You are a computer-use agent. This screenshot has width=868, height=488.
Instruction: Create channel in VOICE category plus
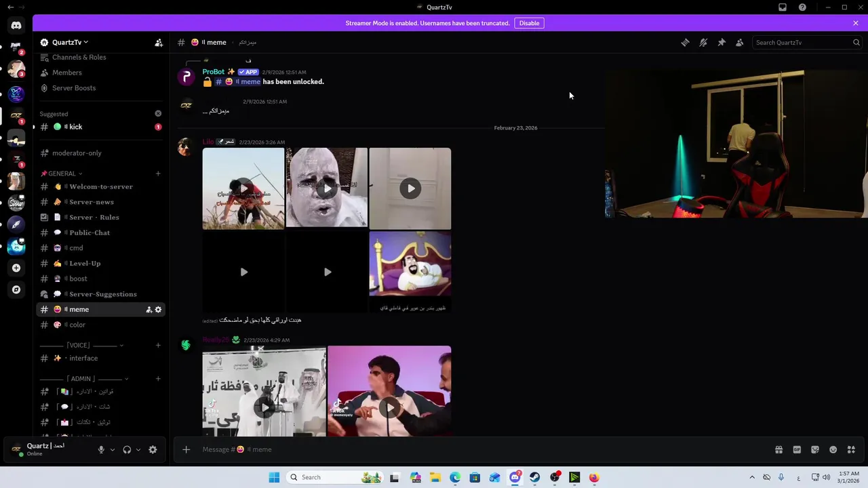[158, 345]
